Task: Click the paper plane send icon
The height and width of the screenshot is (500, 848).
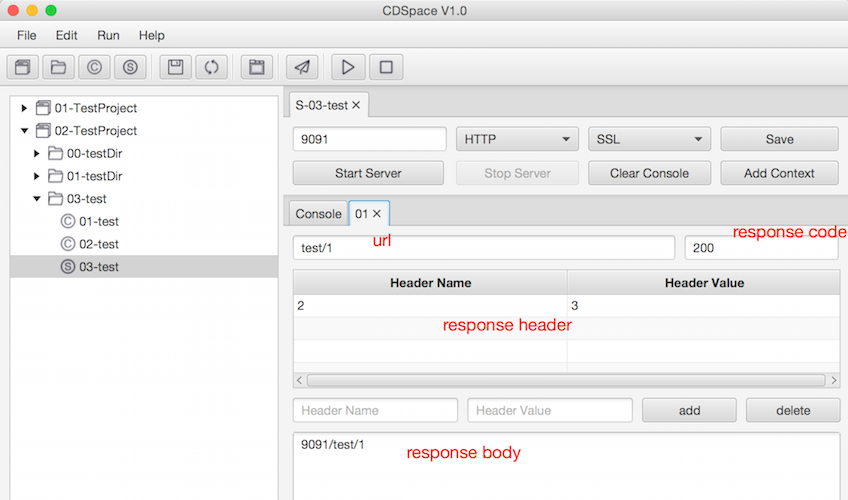Action: pos(302,68)
